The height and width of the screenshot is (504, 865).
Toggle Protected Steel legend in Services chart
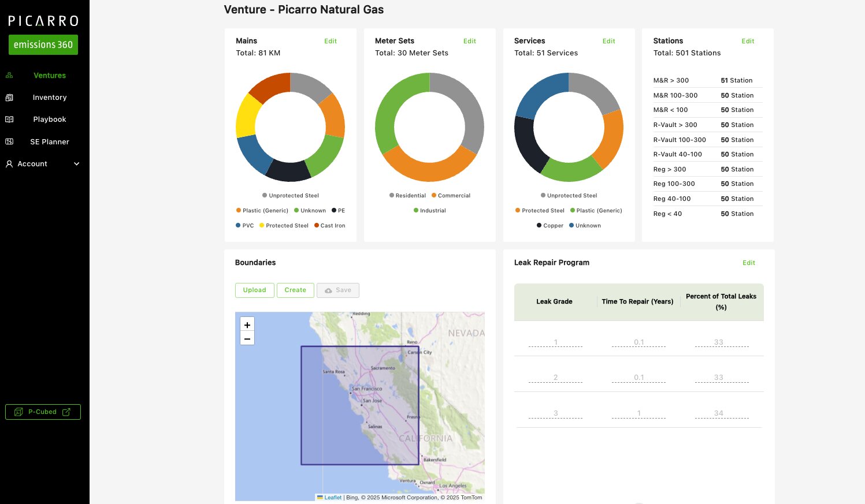(x=540, y=211)
